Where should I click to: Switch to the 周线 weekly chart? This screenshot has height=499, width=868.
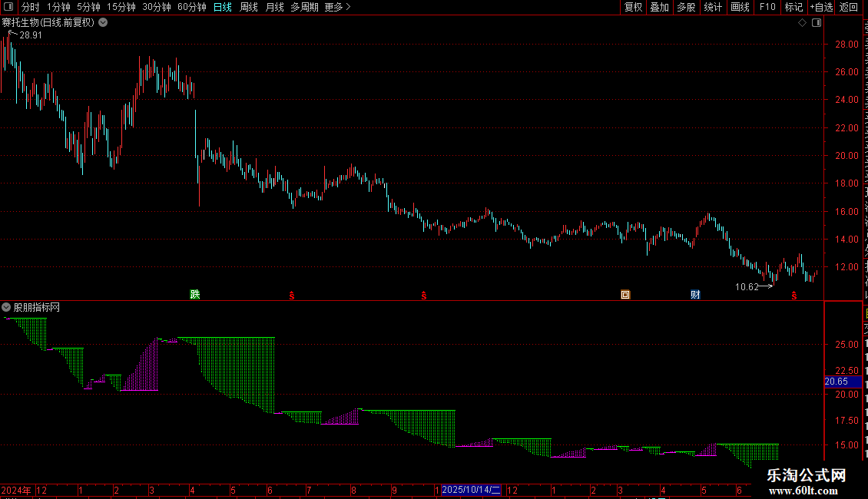249,7
